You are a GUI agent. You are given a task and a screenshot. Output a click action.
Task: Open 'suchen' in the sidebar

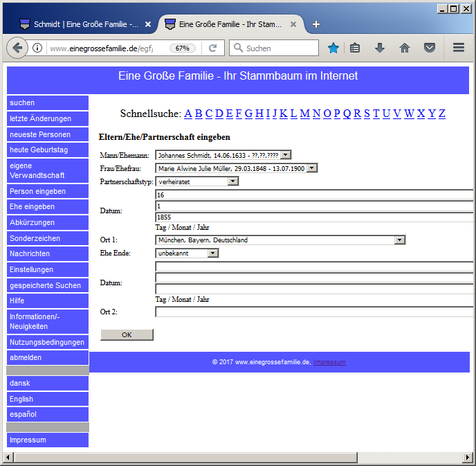pyautogui.click(x=48, y=102)
